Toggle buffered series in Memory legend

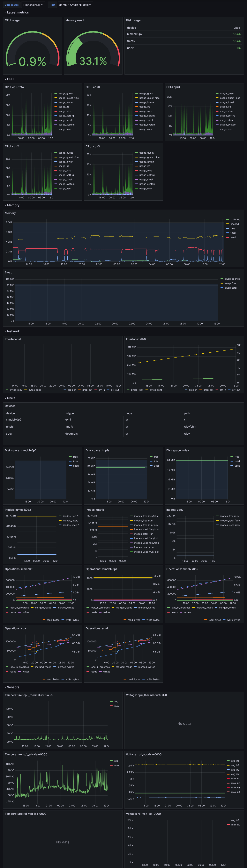click(x=235, y=219)
